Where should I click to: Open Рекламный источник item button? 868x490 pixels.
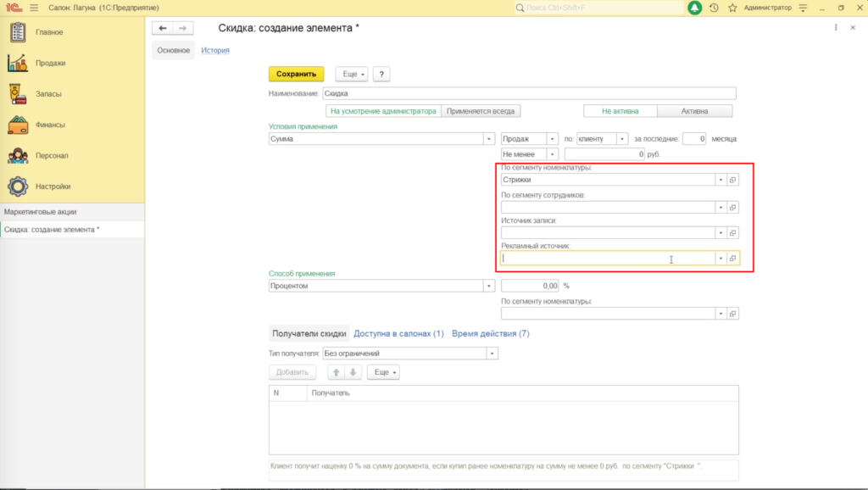733,259
